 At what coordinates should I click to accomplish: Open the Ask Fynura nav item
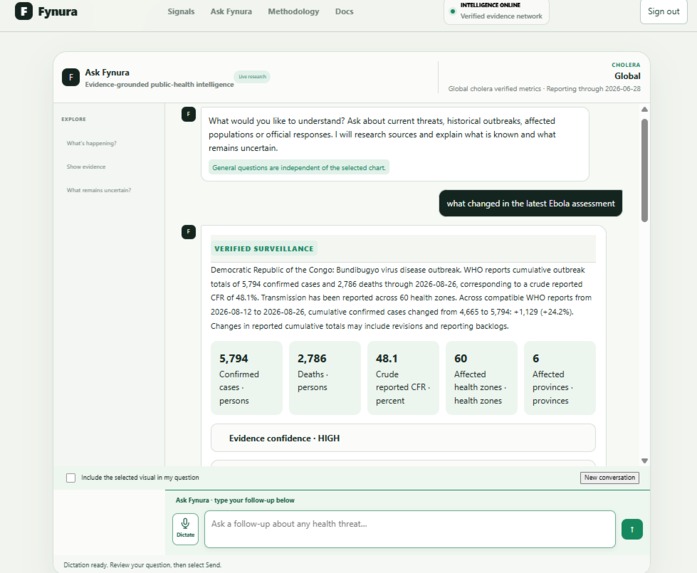[x=231, y=12]
